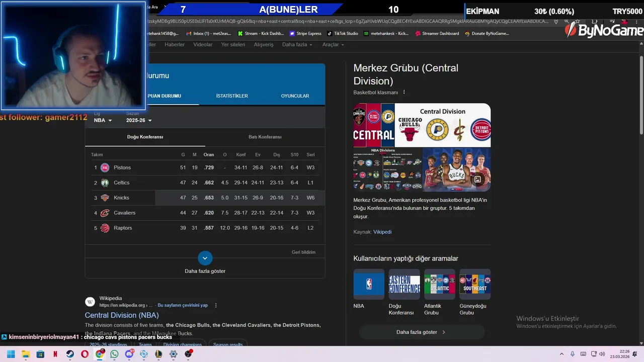This screenshot has width=644, height=362.
Task: Click the Knicks team logo
Action: click(105, 198)
